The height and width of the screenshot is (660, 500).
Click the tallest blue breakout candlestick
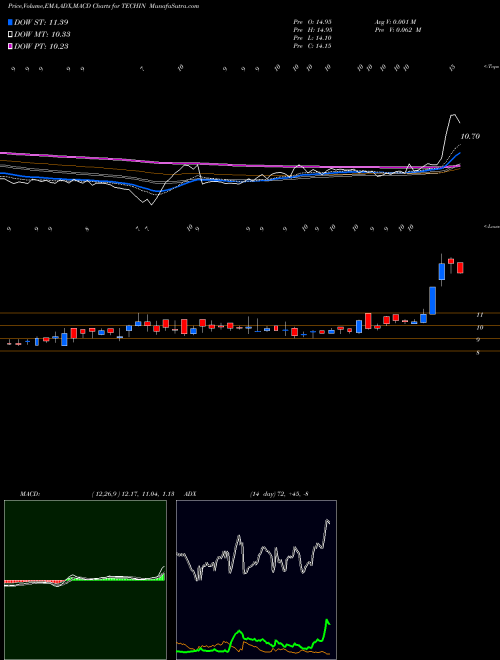click(432, 300)
